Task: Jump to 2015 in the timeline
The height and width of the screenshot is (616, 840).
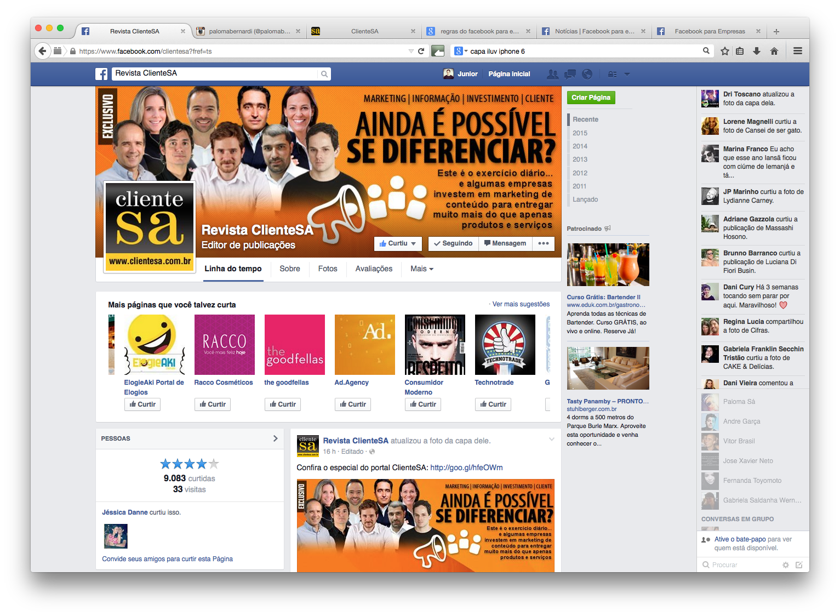Action: click(580, 133)
